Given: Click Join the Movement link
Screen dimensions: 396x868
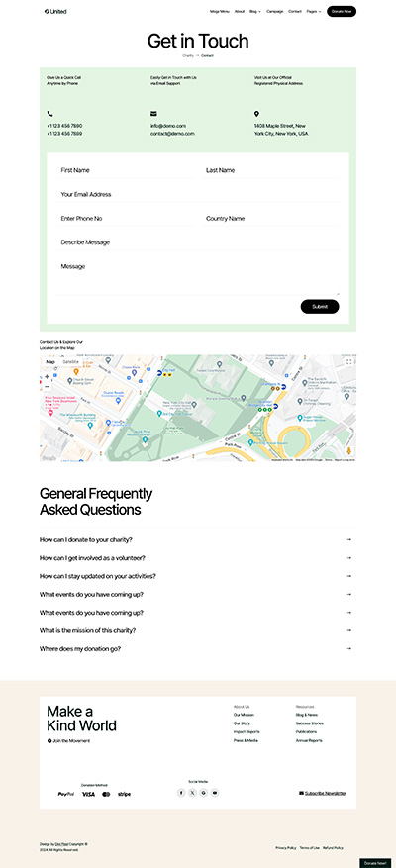Looking at the screenshot, I should point(71,740).
